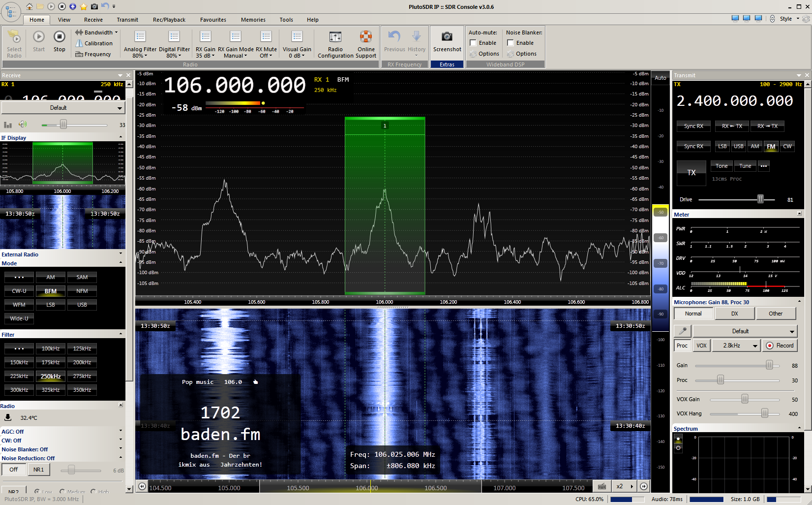This screenshot has width=812, height=505.
Task: Click the Visual Gain icon
Action: (297, 37)
